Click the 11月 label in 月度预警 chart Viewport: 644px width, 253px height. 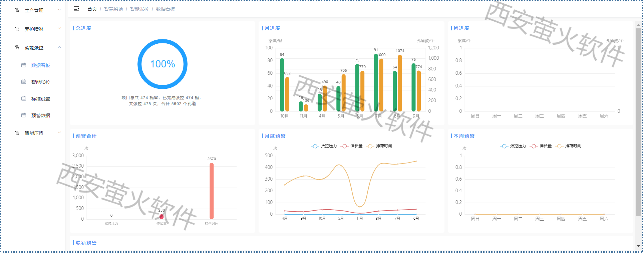tap(360, 218)
